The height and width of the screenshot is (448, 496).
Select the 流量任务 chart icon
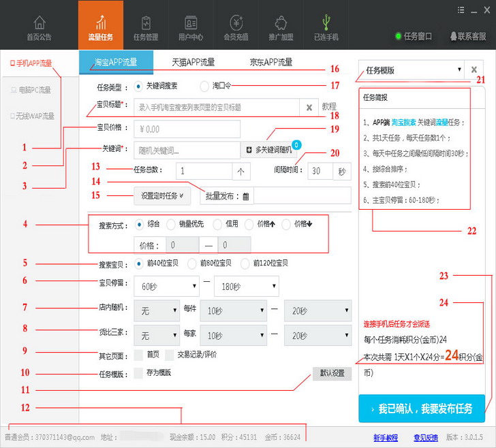[101, 22]
